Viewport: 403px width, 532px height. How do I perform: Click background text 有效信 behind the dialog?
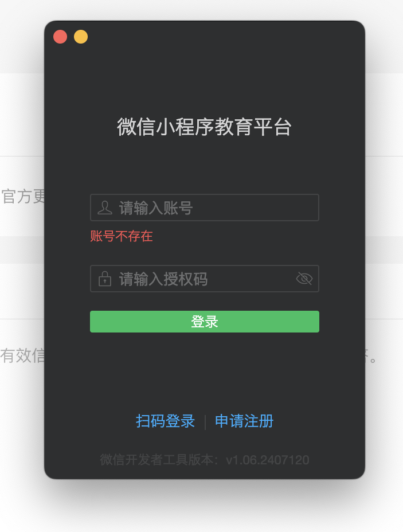[x=22, y=355]
